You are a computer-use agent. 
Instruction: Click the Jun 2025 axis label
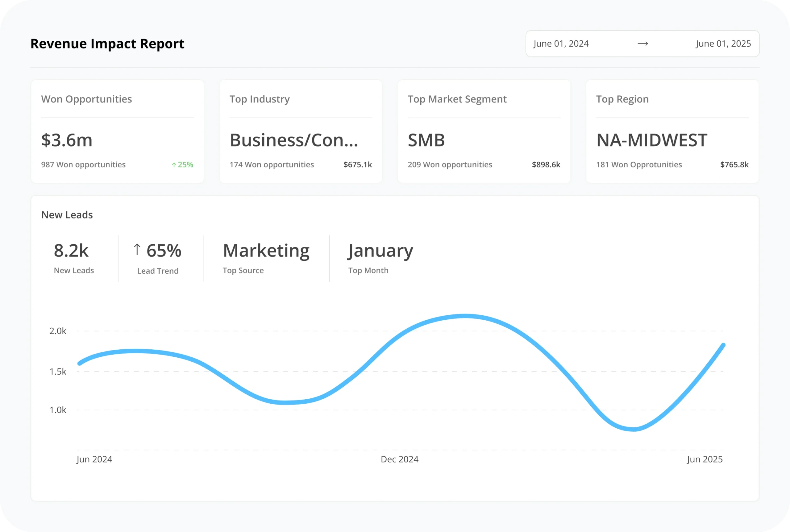pyautogui.click(x=705, y=459)
